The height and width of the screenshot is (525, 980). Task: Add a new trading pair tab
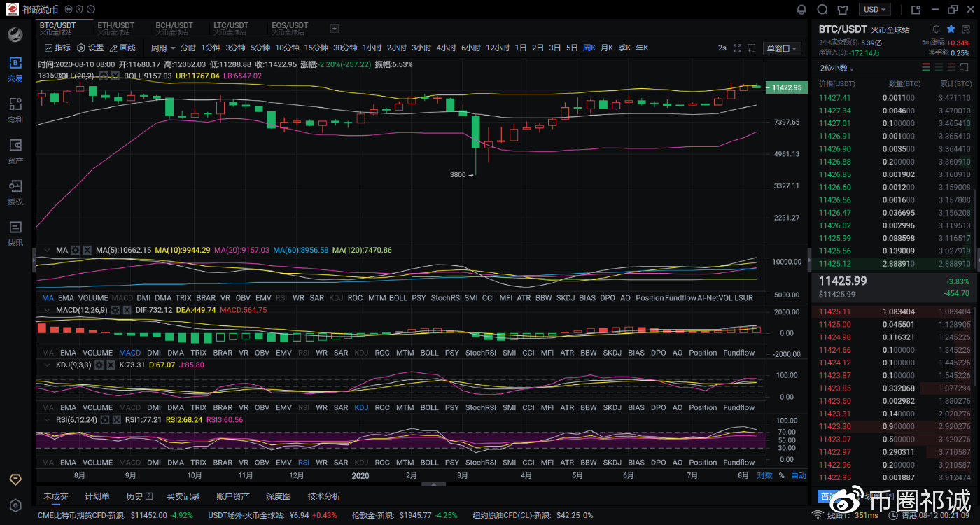point(334,29)
